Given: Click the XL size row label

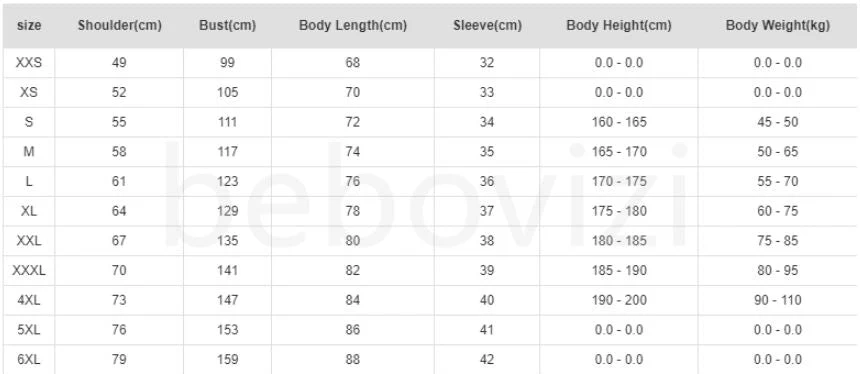Looking at the screenshot, I should click(29, 211).
